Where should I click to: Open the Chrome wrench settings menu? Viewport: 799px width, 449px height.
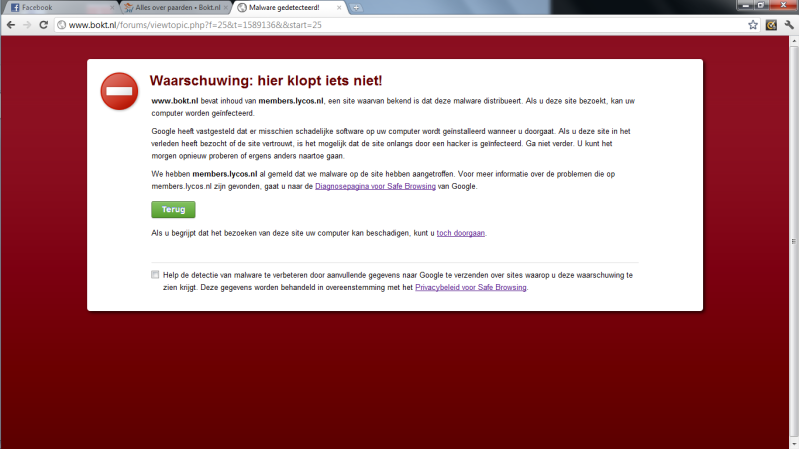(x=789, y=24)
